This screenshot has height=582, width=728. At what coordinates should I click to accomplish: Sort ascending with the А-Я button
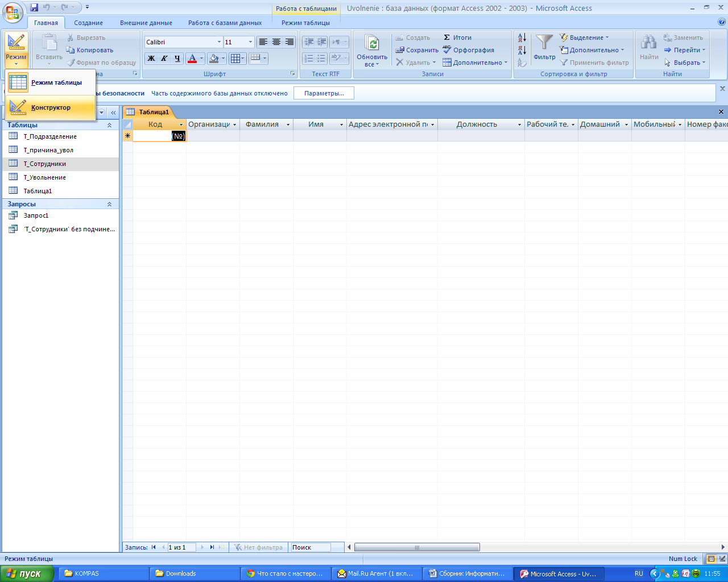(522, 38)
